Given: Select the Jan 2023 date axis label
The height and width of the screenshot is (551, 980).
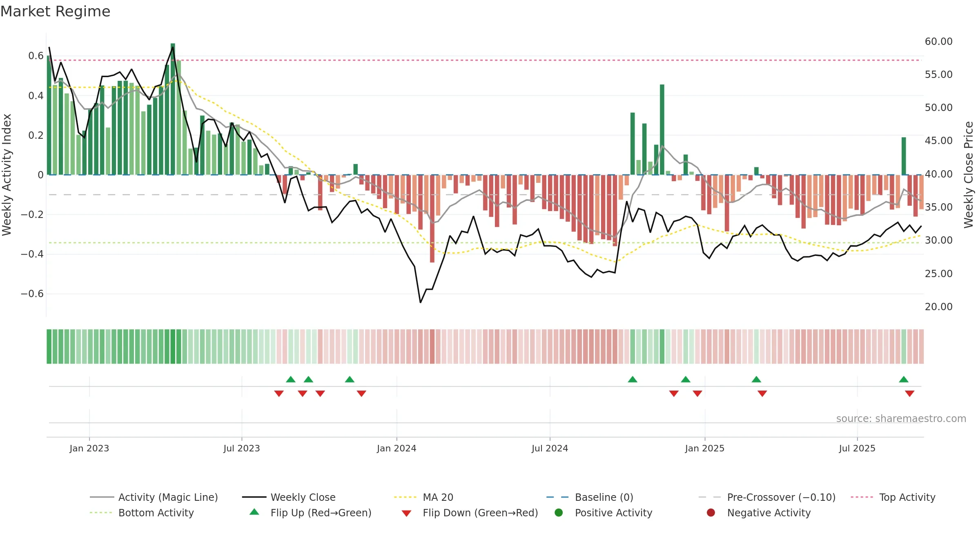Looking at the screenshot, I should coord(89,448).
